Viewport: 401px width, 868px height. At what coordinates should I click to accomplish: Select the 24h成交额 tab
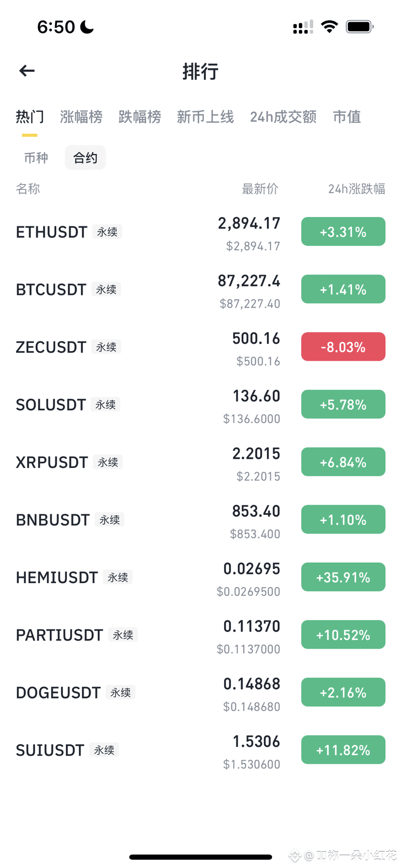point(283,117)
